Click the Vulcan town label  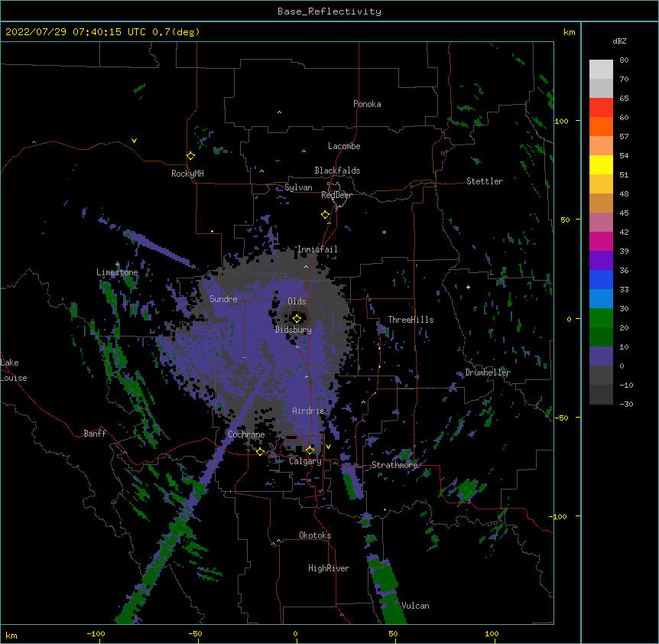pyautogui.click(x=415, y=606)
